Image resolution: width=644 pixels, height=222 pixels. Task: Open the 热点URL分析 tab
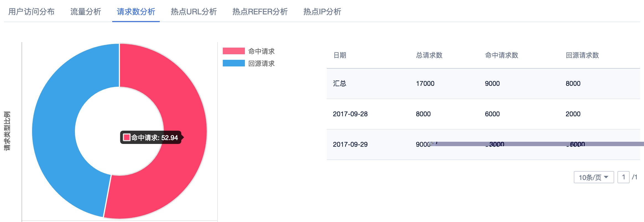tap(194, 12)
